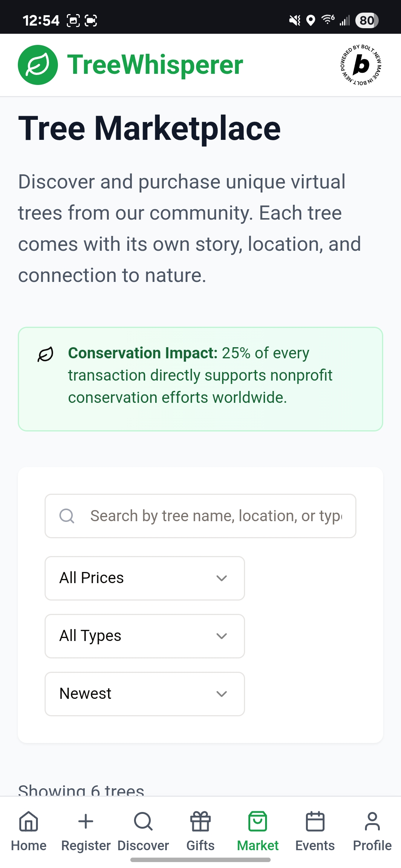Viewport: 401px width, 868px height.
Task: Open the All Types filter dropdown
Action: click(x=145, y=636)
